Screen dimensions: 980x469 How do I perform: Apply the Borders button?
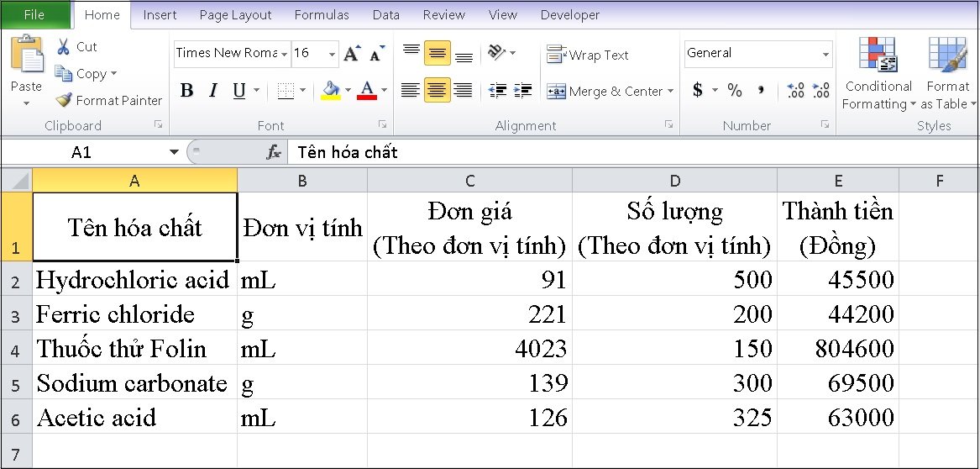point(285,92)
